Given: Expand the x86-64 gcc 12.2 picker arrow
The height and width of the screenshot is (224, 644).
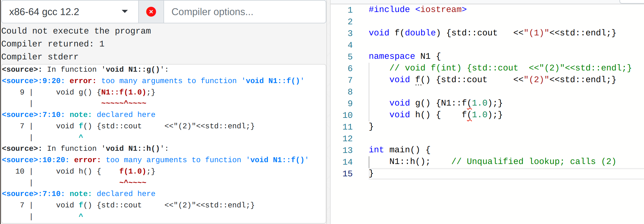Looking at the screenshot, I should tap(124, 11).
